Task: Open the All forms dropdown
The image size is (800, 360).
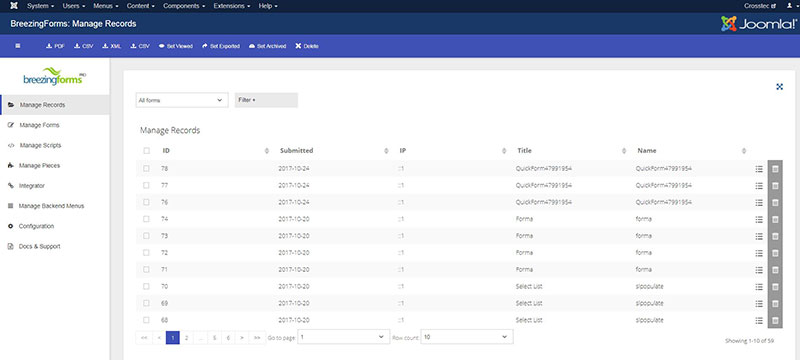Action: tap(182, 100)
